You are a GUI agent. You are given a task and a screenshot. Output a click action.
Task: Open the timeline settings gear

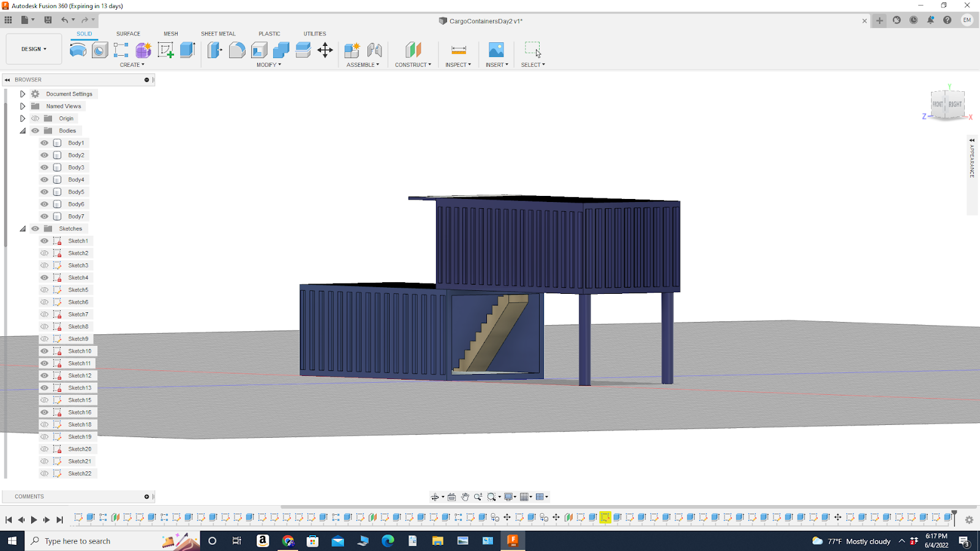pyautogui.click(x=969, y=520)
